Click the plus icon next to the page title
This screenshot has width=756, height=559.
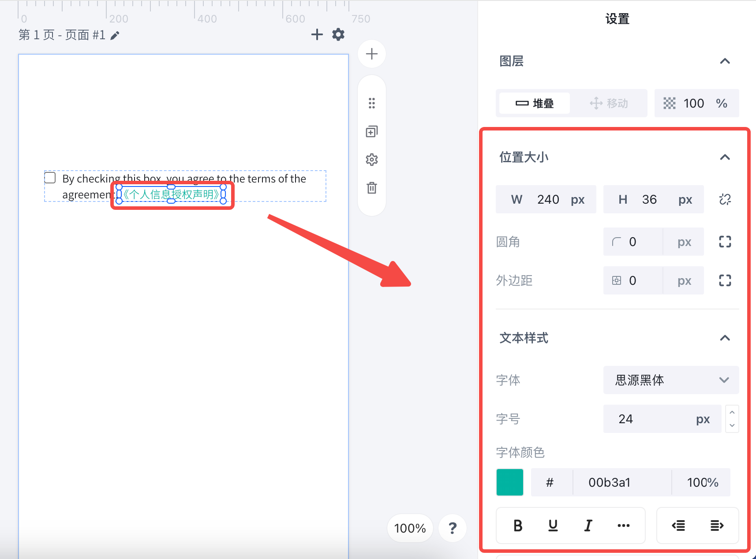tap(317, 34)
